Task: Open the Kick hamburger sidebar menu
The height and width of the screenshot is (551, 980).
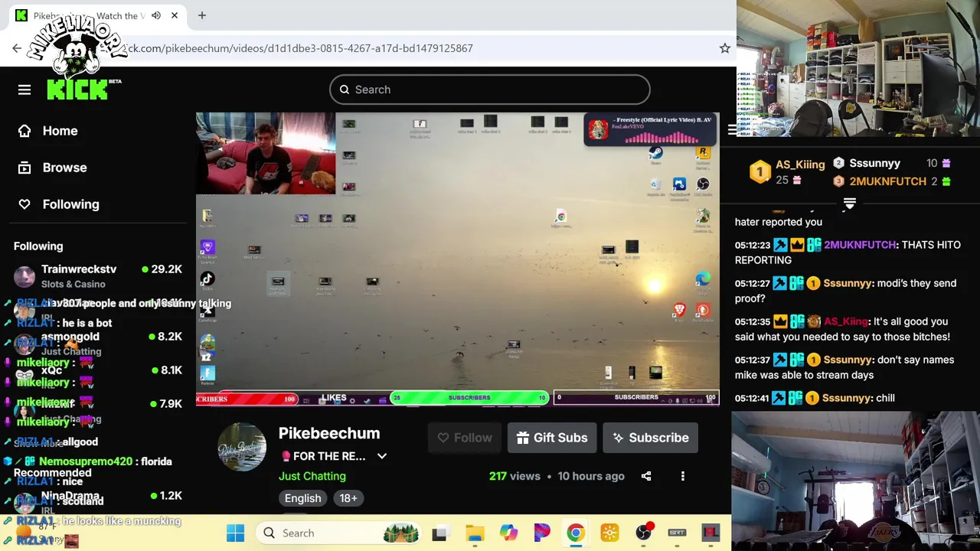Action: click(x=24, y=90)
